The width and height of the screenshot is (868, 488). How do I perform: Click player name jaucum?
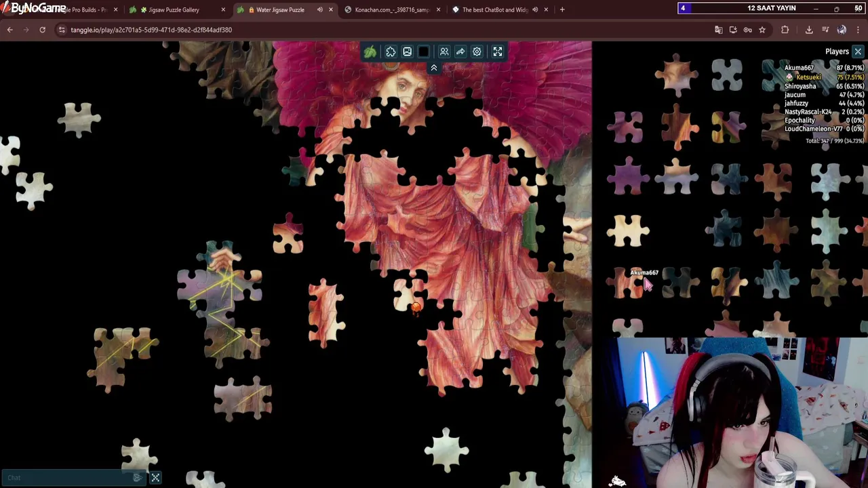tap(795, 95)
